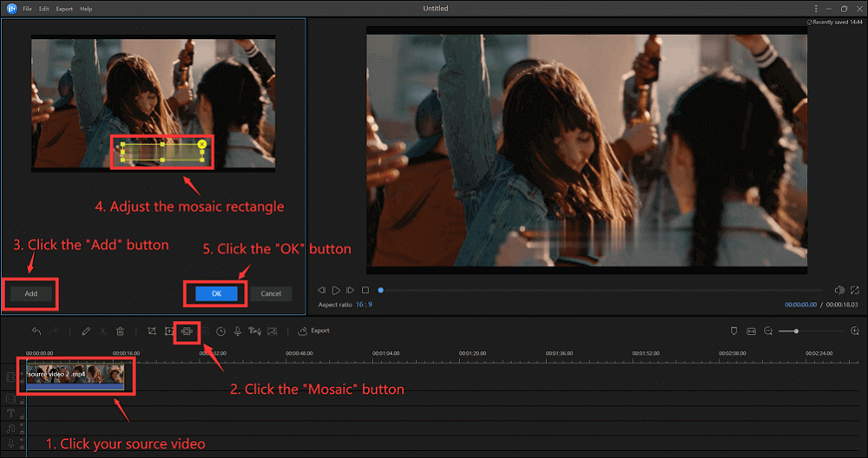Click the preview volume speaker icon
Viewport: 868px width, 458px height.
(839, 290)
